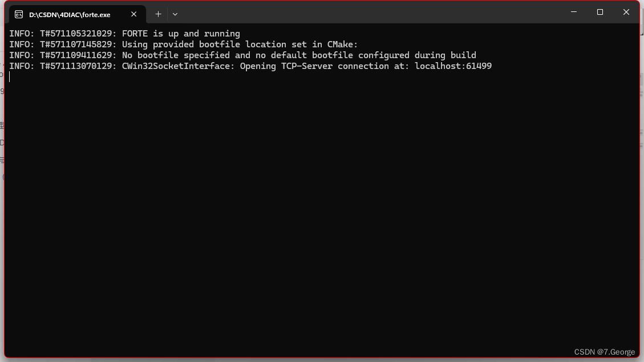This screenshot has height=362, width=644.
Task: Click the red close icon of the terminal window
Action: [x=626, y=12]
